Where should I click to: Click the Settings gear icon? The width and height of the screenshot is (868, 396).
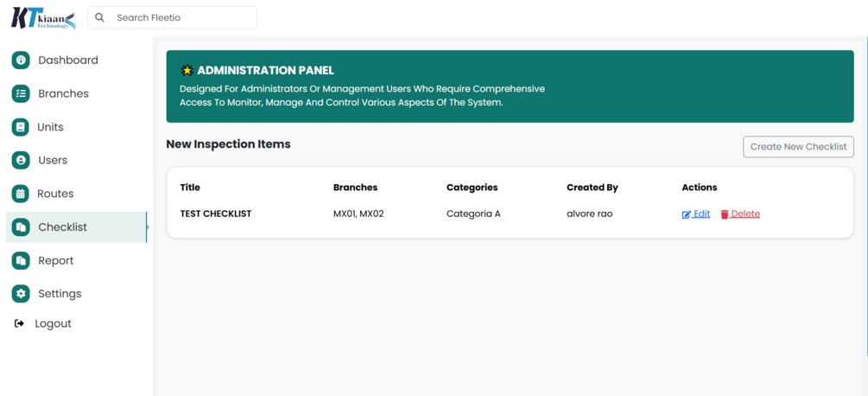pos(21,294)
